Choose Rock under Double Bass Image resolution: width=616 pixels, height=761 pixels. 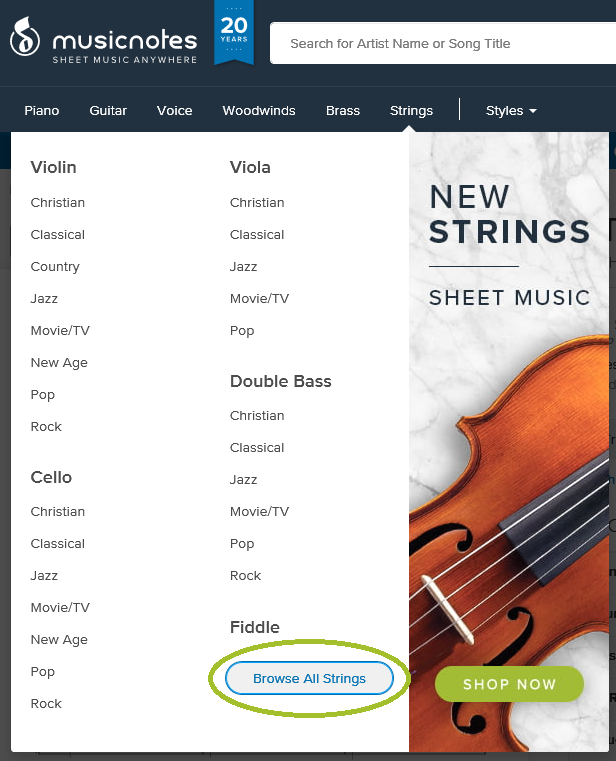coord(245,576)
